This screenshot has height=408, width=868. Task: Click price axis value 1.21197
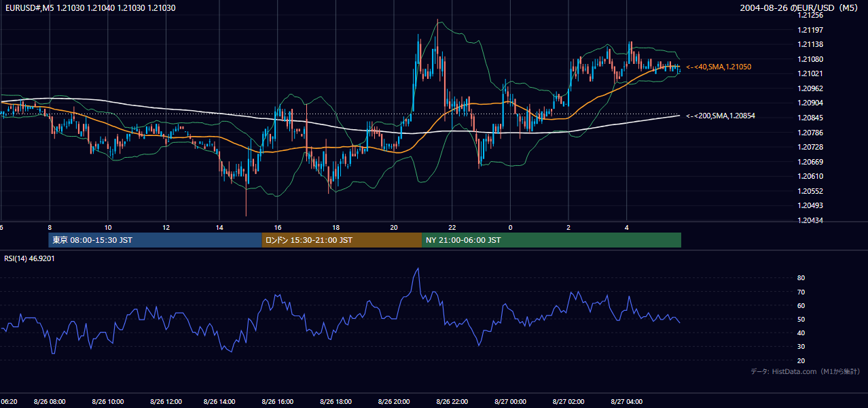tap(811, 30)
